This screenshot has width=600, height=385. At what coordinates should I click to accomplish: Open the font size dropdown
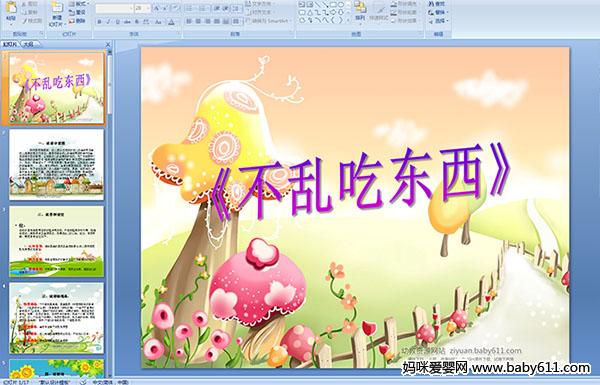click(148, 8)
